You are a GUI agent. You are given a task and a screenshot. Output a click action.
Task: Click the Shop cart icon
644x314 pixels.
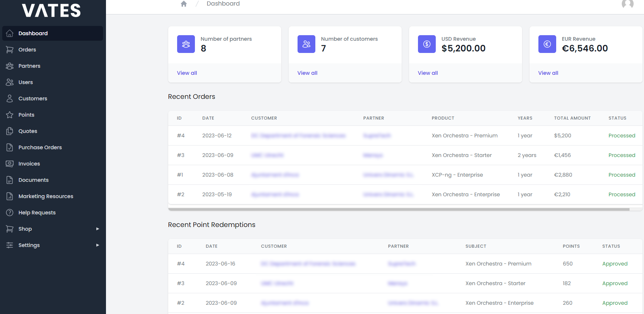click(x=10, y=229)
